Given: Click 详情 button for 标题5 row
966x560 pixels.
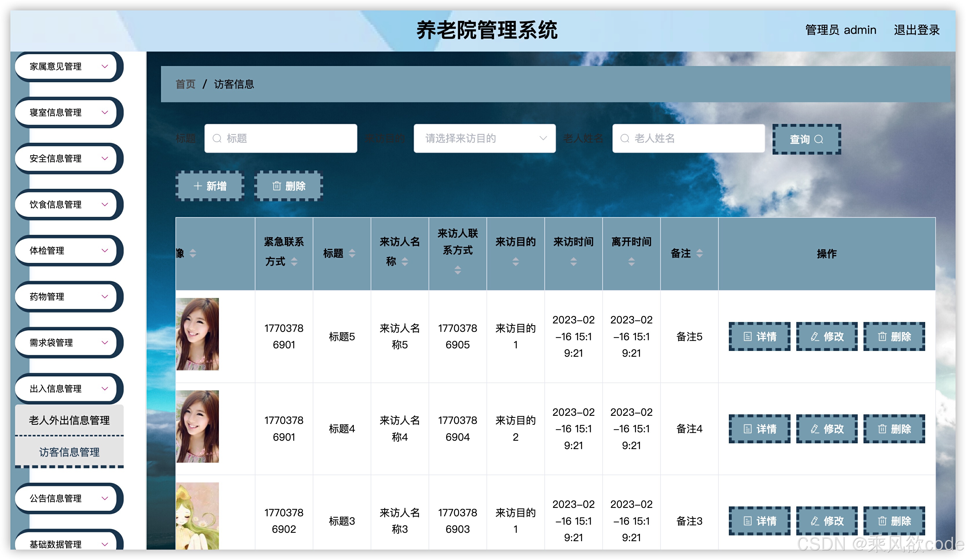Looking at the screenshot, I should (x=759, y=336).
